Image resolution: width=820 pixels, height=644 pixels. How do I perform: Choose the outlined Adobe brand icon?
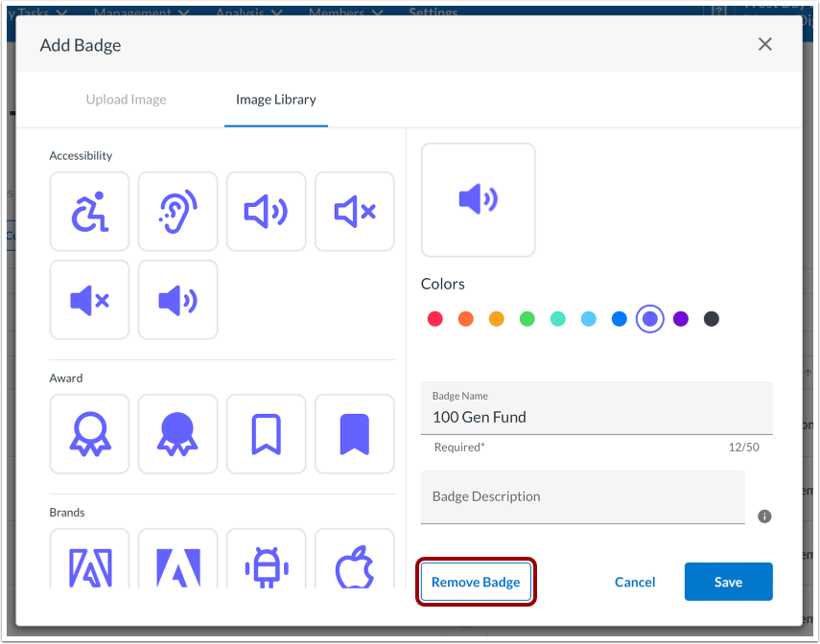[89, 559]
